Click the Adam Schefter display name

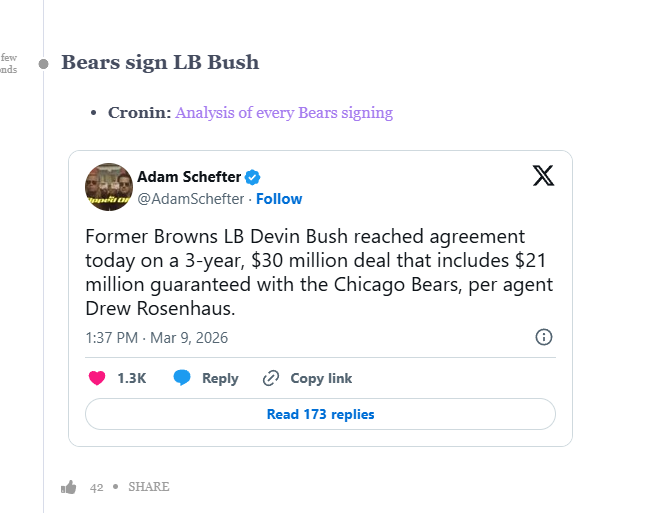point(189,177)
